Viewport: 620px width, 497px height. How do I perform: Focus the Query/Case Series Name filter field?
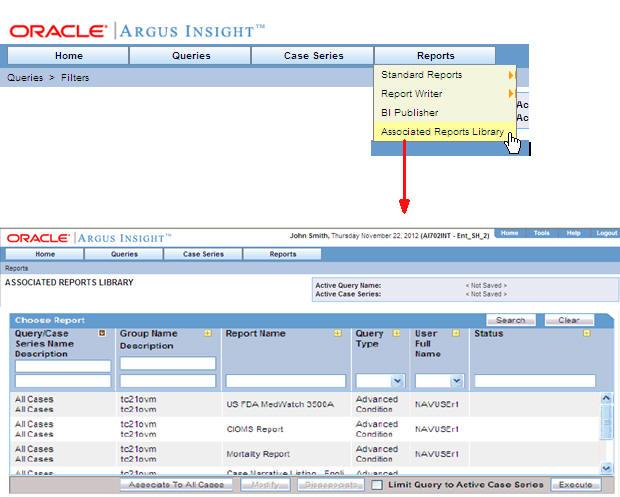coord(63,366)
